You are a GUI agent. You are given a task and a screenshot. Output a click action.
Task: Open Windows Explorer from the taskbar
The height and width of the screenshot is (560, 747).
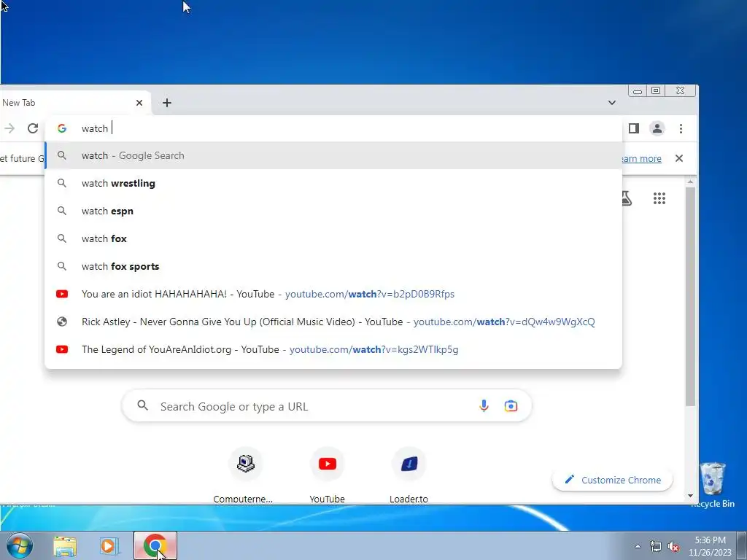pyautogui.click(x=65, y=546)
